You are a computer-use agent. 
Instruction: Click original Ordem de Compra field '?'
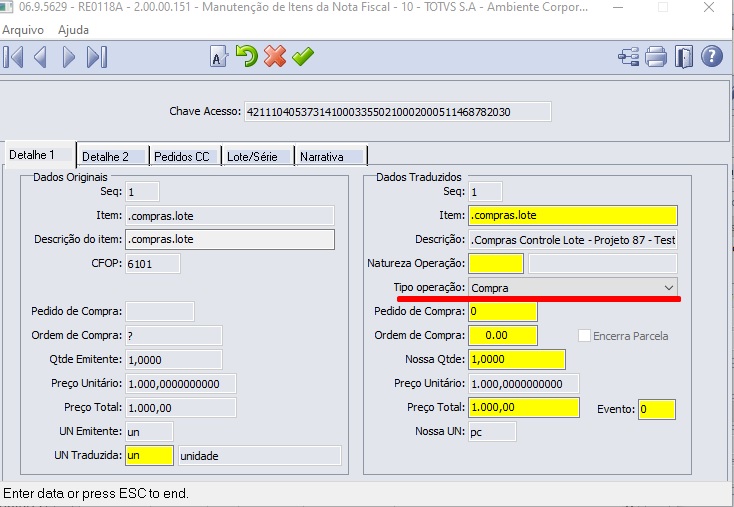click(x=174, y=335)
